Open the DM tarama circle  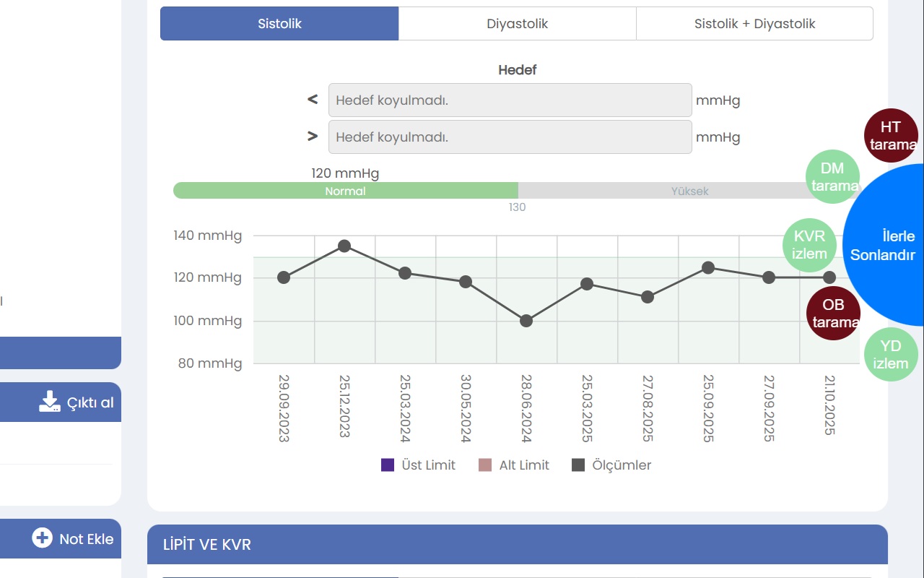click(x=832, y=176)
